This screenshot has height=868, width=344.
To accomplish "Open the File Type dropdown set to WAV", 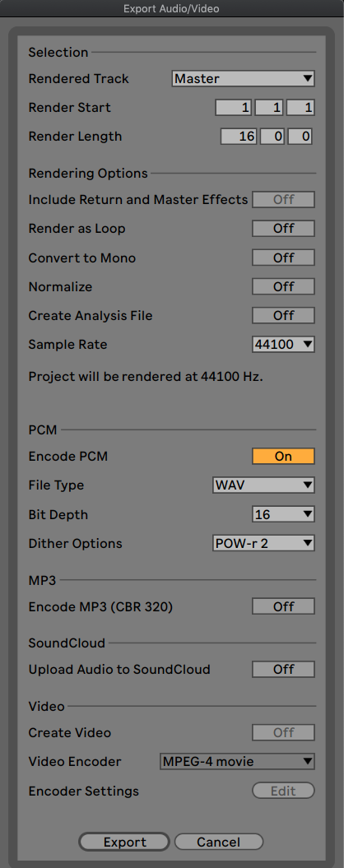I will [x=263, y=485].
